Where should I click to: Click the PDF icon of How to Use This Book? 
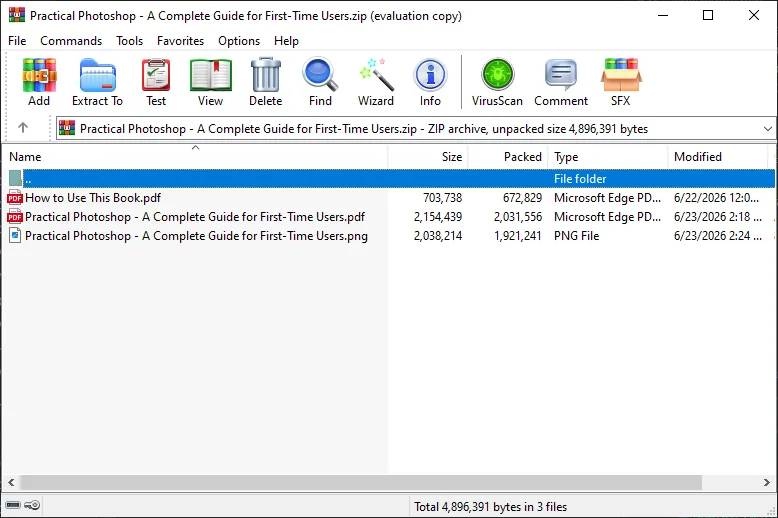coord(15,197)
